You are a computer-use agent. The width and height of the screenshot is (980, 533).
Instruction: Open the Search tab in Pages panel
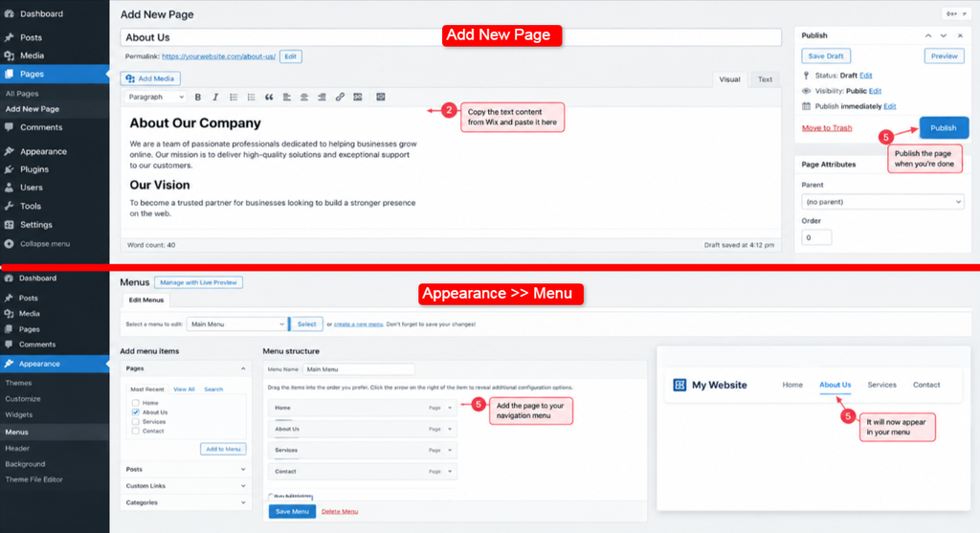(x=213, y=389)
